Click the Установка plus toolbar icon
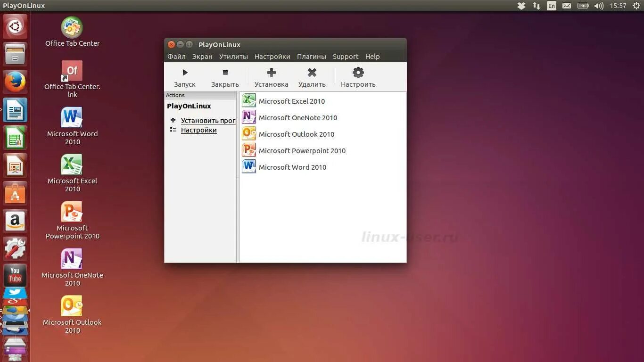This screenshot has height=362, width=644. pos(271,73)
